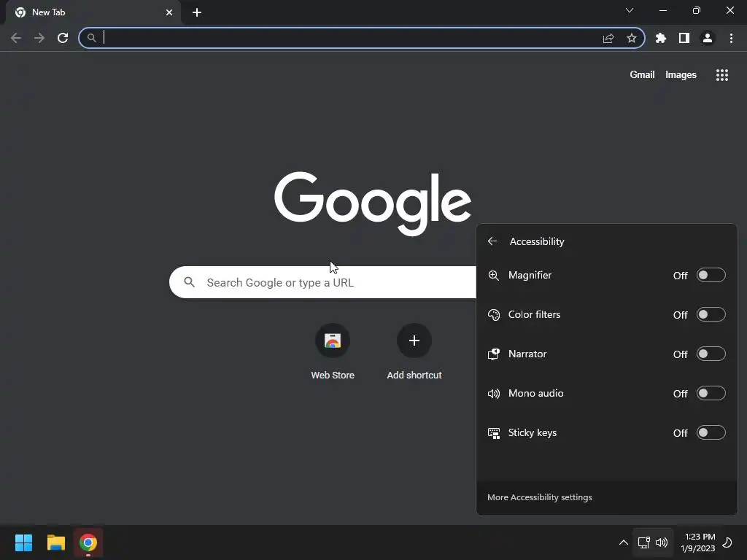Click the Sticky keys keyboard icon
This screenshot has height=560, width=747.
494,433
